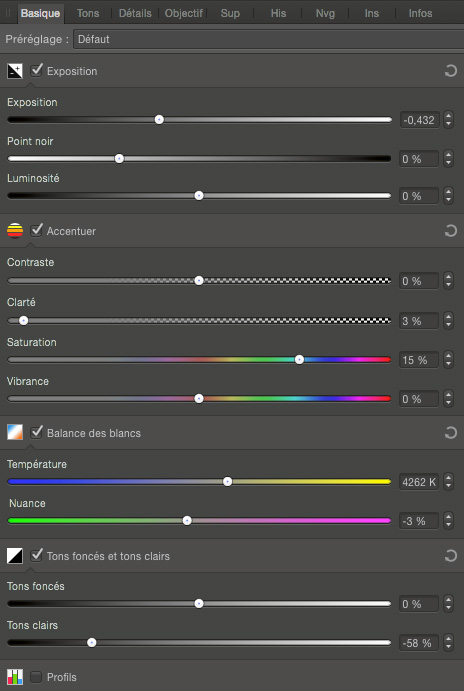This screenshot has width=464, height=691.
Task: Reset the Balance des blancs section
Action: [450, 433]
